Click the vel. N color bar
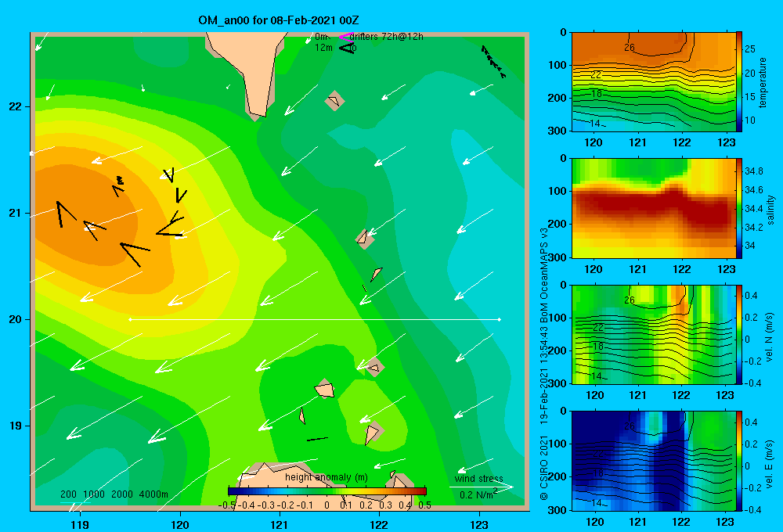 click(739, 334)
